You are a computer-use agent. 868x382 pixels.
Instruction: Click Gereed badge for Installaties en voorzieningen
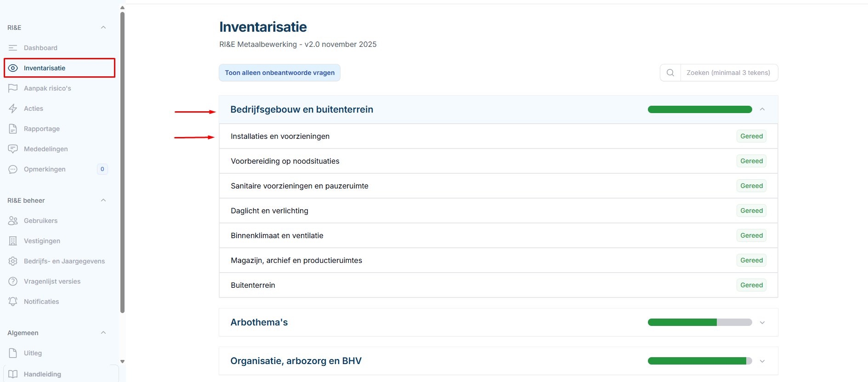(751, 136)
